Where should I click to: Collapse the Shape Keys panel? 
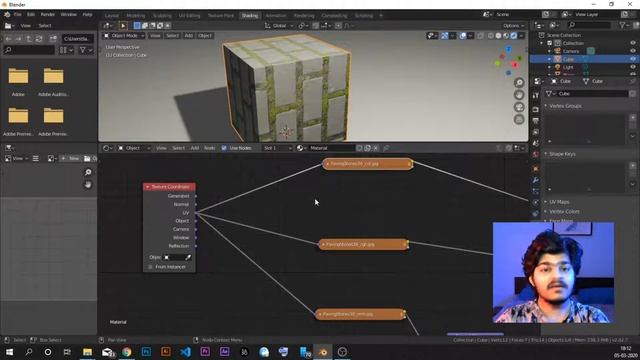(x=562, y=154)
